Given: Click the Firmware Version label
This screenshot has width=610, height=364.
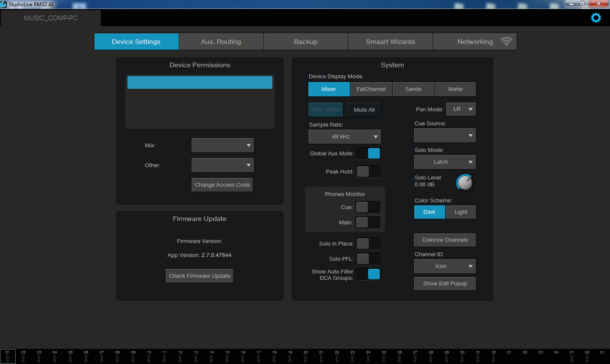Looking at the screenshot, I should pos(200,242).
